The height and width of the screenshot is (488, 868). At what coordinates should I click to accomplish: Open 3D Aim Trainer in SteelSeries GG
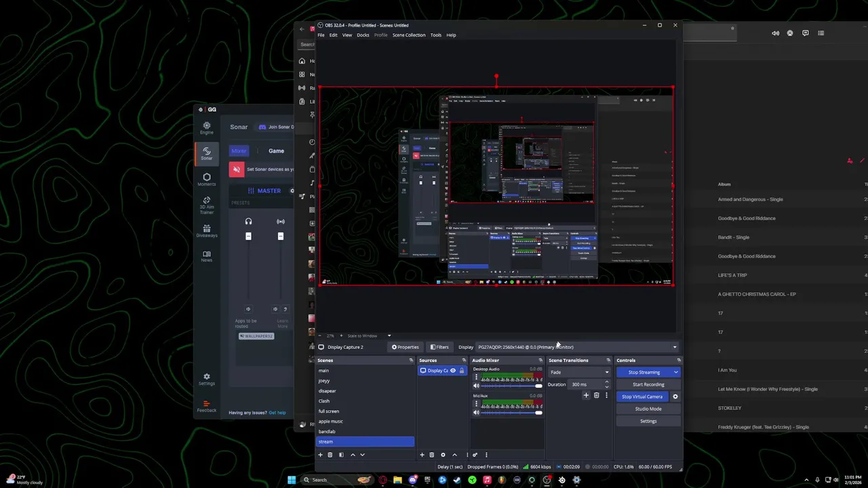(x=207, y=206)
